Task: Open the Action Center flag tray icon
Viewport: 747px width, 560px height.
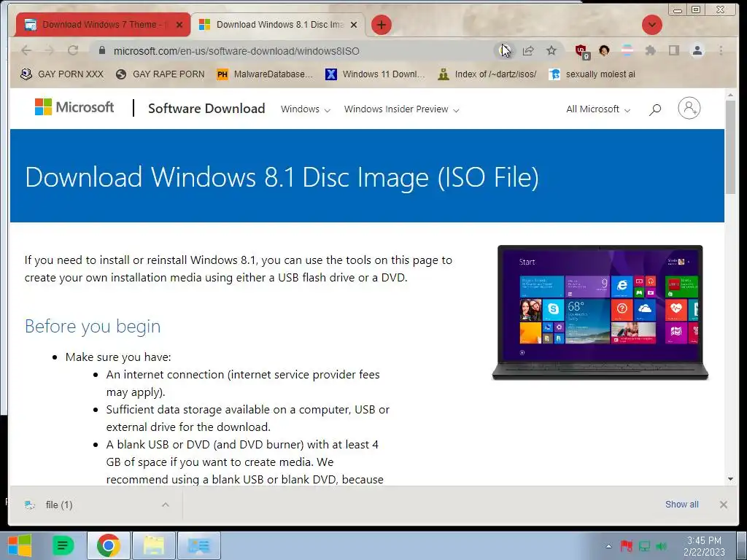Action: [627, 545]
